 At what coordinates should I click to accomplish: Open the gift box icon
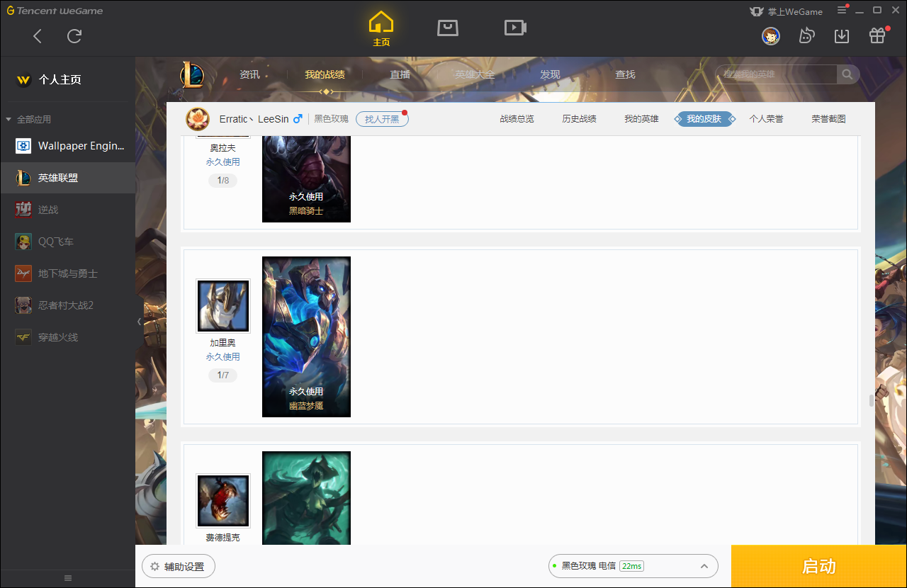point(877,35)
